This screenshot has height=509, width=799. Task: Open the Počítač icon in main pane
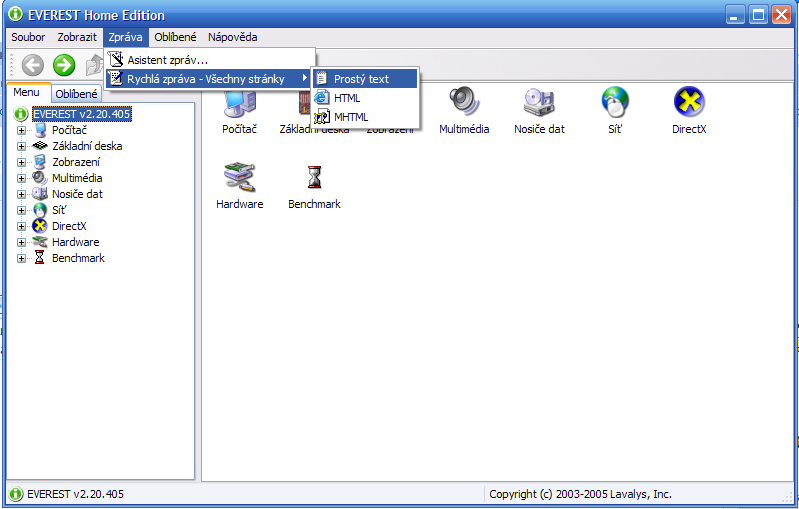click(x=239, y=104)
